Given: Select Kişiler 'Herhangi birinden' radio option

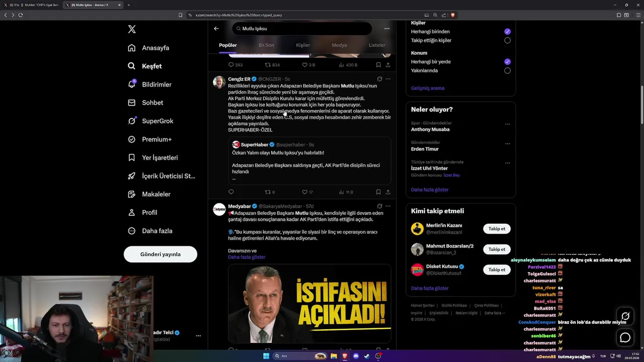Looking at the screenshot, I should pos(507,31).
